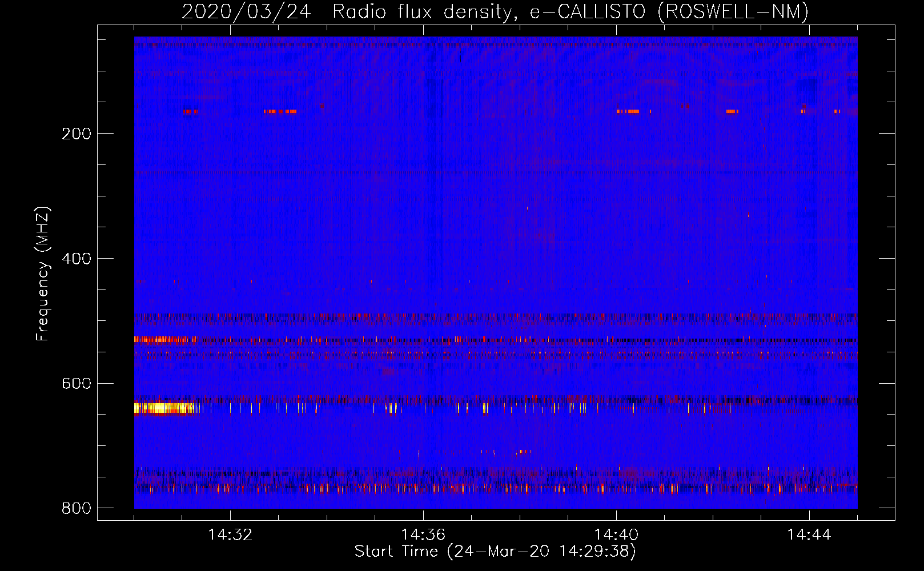The image size is (924, 571).
Task: Click the 14:44 time tick label
Action: click(809, 535)
